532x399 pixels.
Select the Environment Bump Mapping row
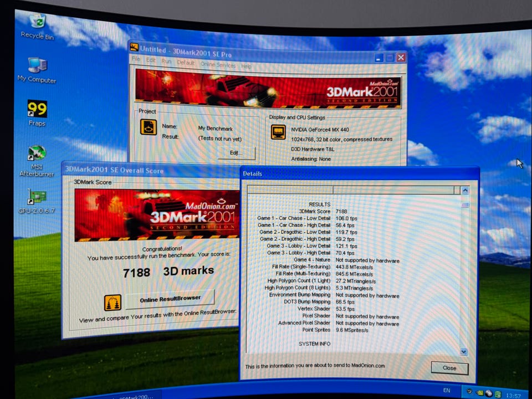click(334, 295)
